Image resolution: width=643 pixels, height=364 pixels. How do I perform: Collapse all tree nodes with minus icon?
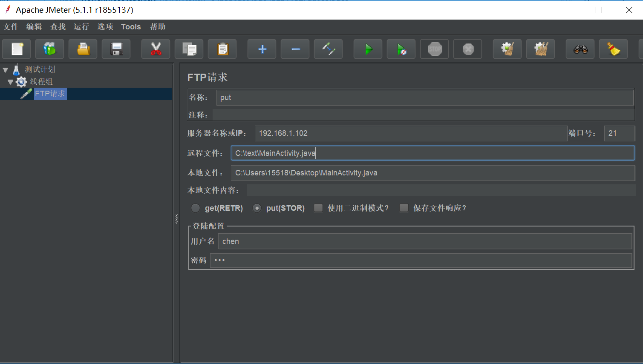295,49
